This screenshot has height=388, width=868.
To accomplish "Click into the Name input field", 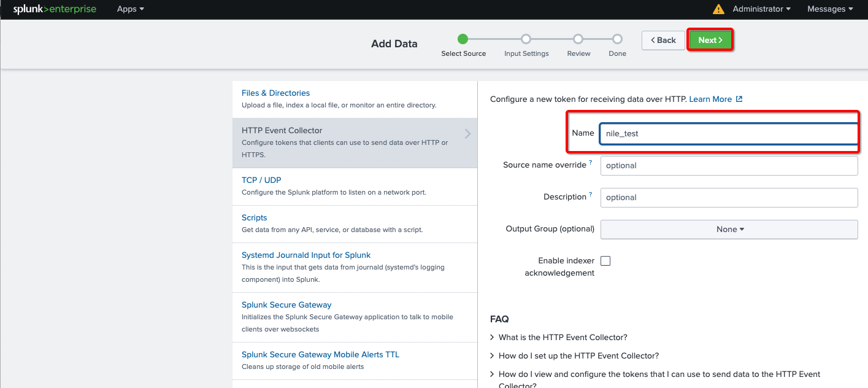I will pos(728,133).
